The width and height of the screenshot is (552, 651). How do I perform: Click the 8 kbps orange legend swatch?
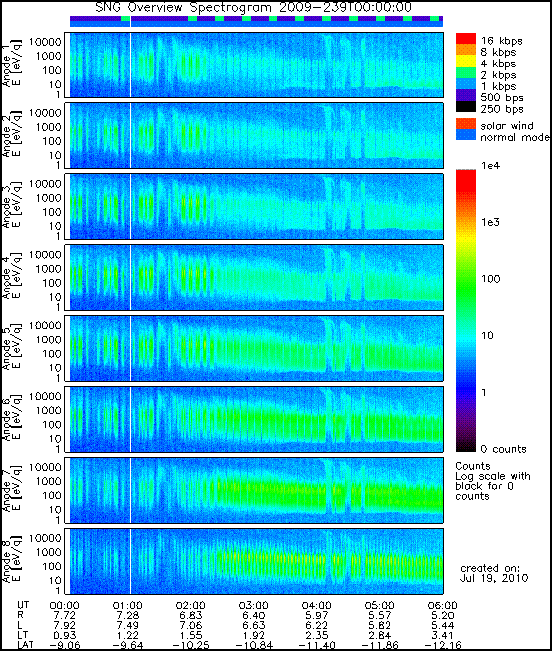click(466, 50)
